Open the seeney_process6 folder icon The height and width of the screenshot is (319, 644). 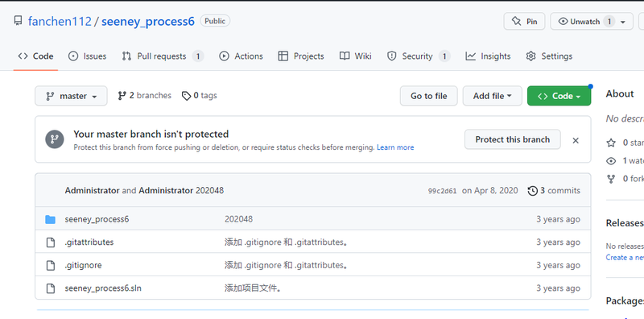click(50, 220)
